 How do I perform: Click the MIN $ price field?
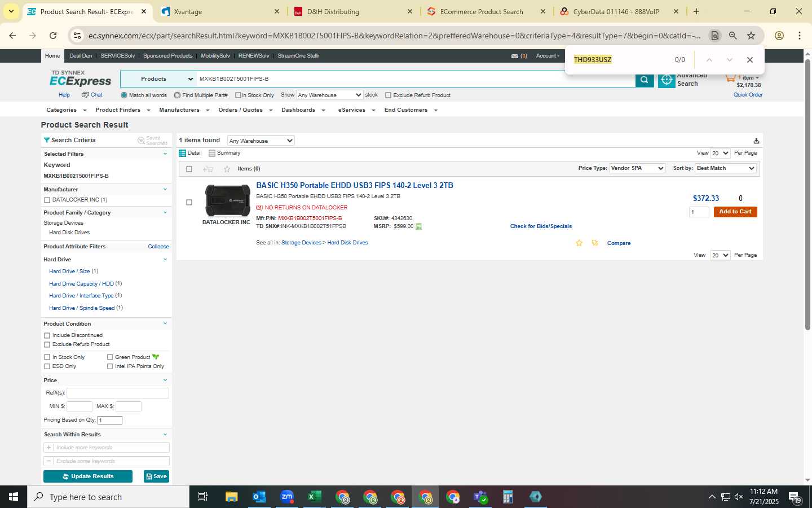80,406
